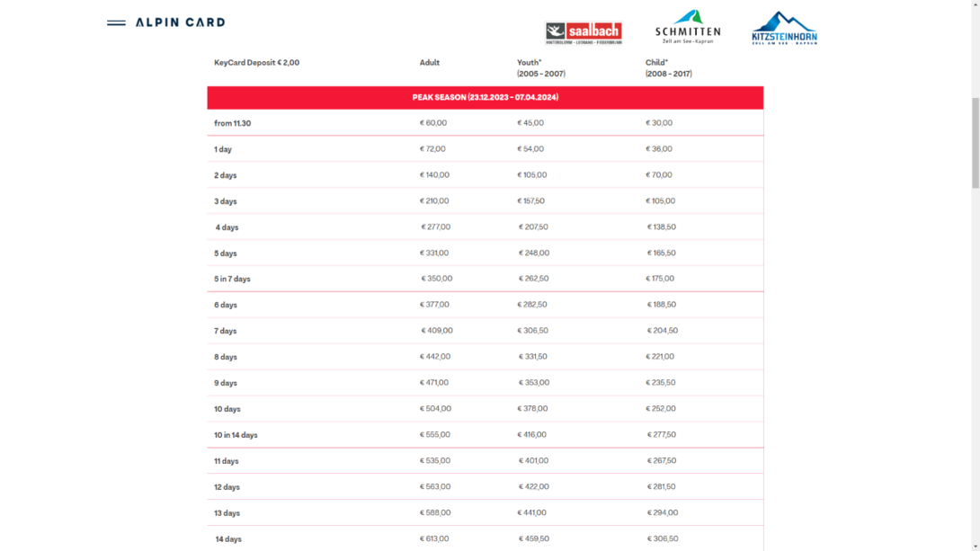Click youth 6 days price € 282,50
This screenshot has height=551, width=980.
pos(532,305)
